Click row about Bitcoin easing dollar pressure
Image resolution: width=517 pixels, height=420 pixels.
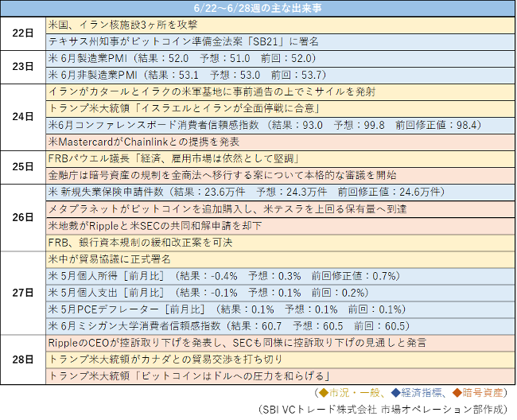[280, 376]
